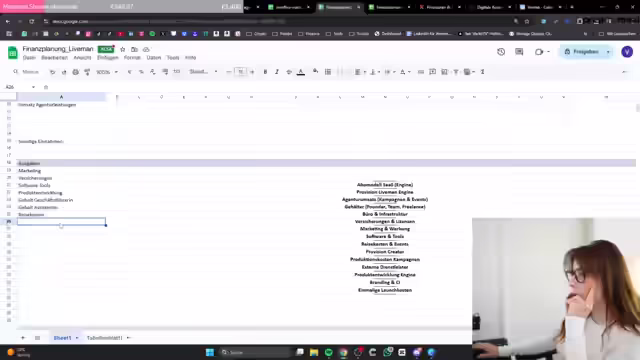Image resolution: width=640 pixels, height=360 pixels.
Task: Open the text color picker
Action: pyautogui.click(x=301, y=72)
